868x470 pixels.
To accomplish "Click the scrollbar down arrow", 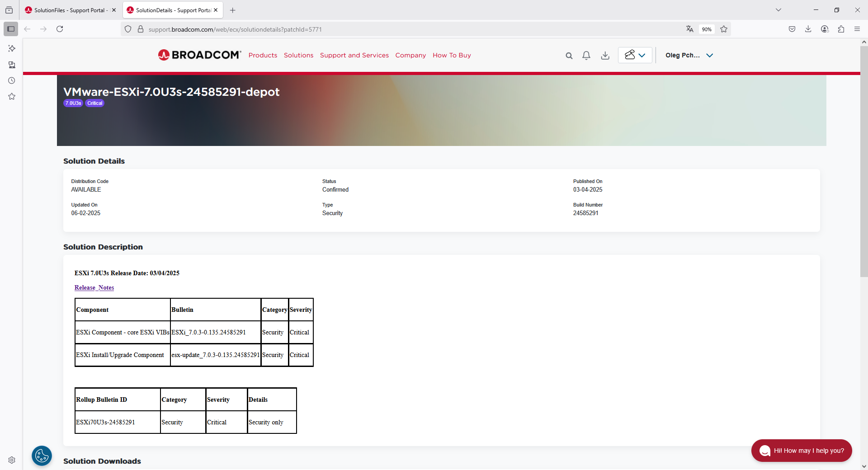I will click(864, 466).
